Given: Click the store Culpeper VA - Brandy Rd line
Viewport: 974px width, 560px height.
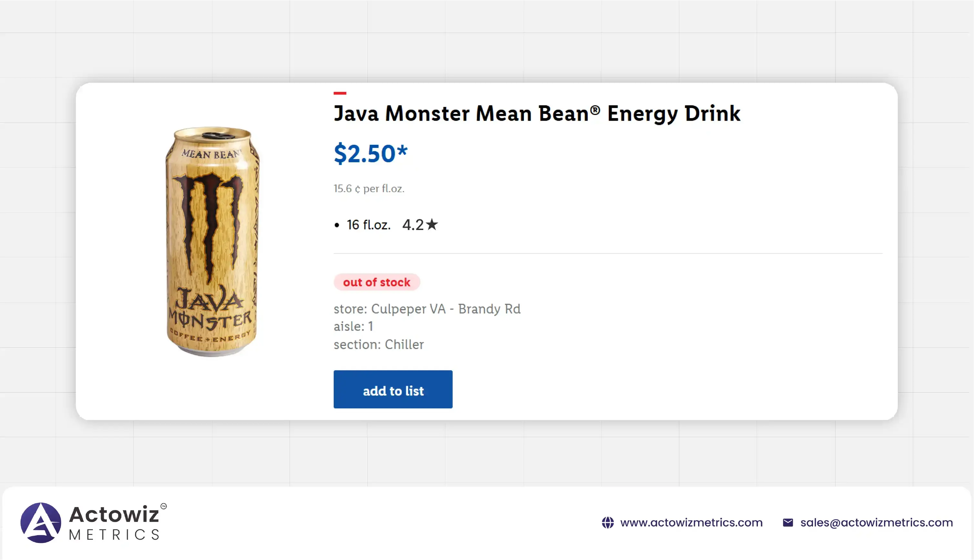Looking at the screenshot, I should tap(427, 309).
